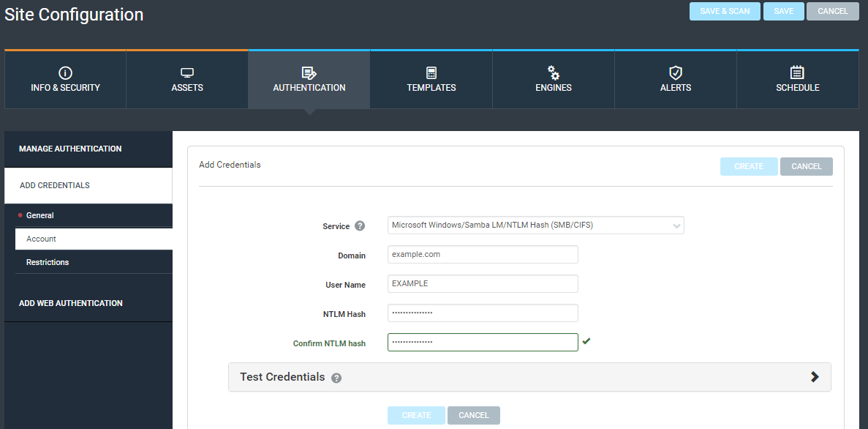Select the Assets monitor icon

[187, 72]
